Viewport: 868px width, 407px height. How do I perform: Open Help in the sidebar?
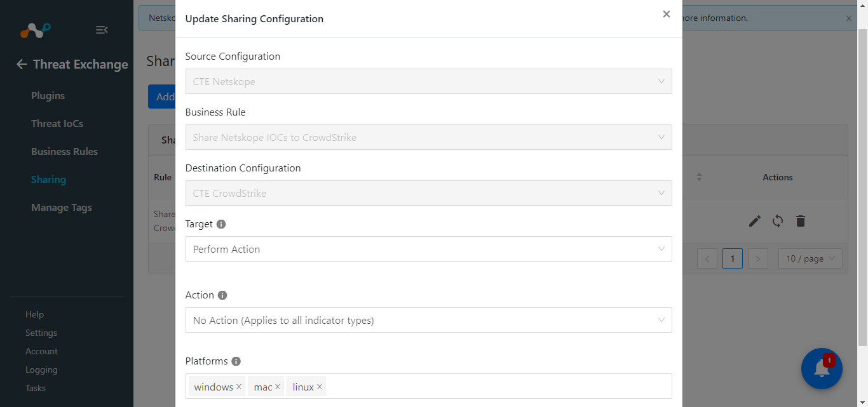(34, 314)
